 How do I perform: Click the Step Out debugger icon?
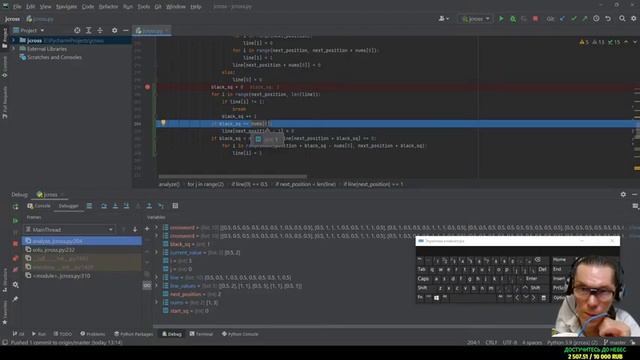tap(149, 206)
